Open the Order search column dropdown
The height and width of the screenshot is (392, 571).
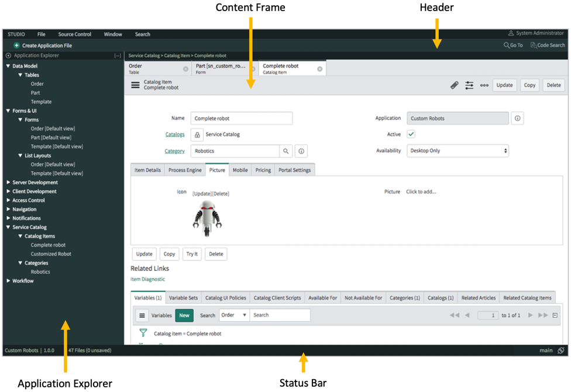coord(233,315)
